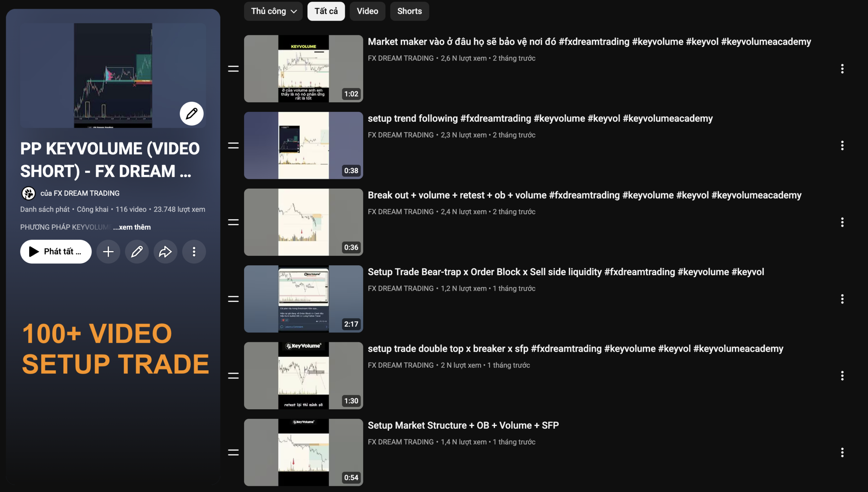Click drag handle for setup trend following video
This screenshot has width=868, height=492.
[233, 146]
